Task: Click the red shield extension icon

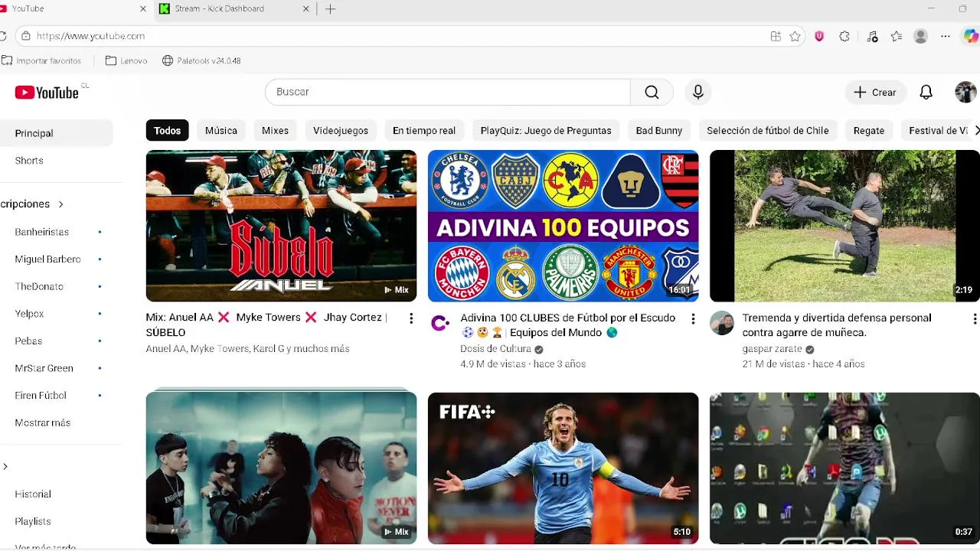Action: click(819, 36)
